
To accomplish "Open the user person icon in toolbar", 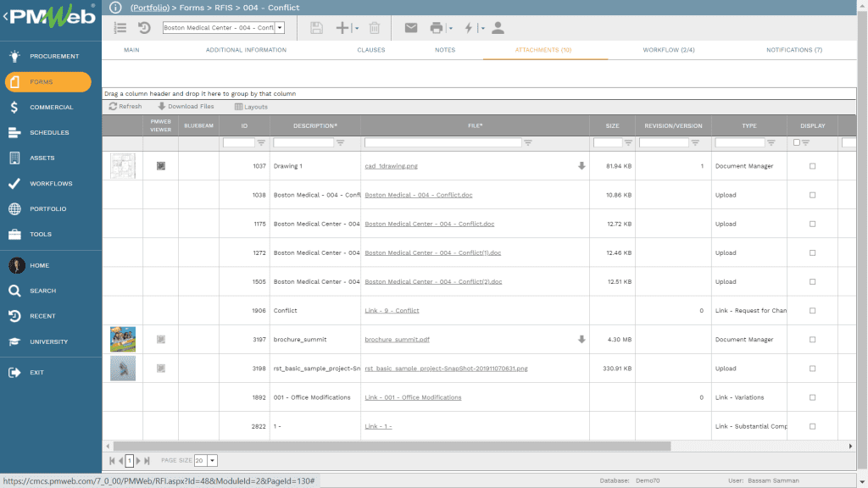I will 498,28.
